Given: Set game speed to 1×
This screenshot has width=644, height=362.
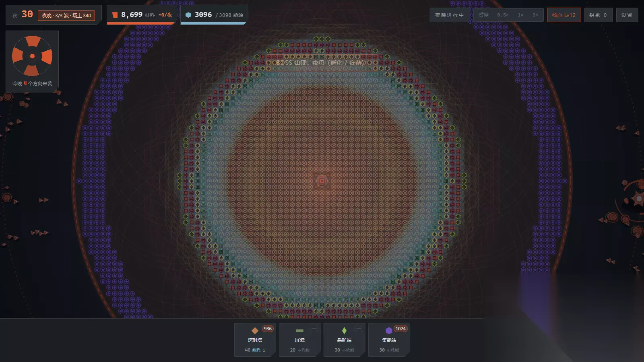Looking at the screenshot, I should 520,15.
